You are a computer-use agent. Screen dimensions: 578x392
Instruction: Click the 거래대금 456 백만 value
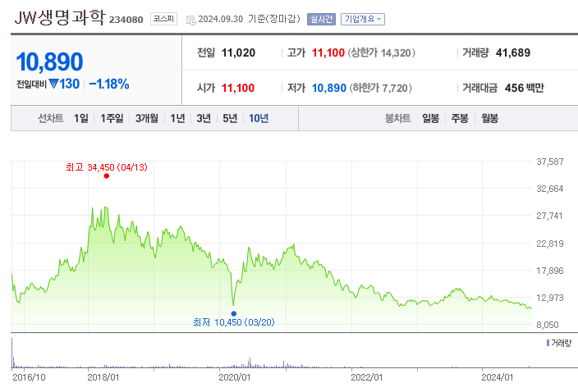[524, 88]
